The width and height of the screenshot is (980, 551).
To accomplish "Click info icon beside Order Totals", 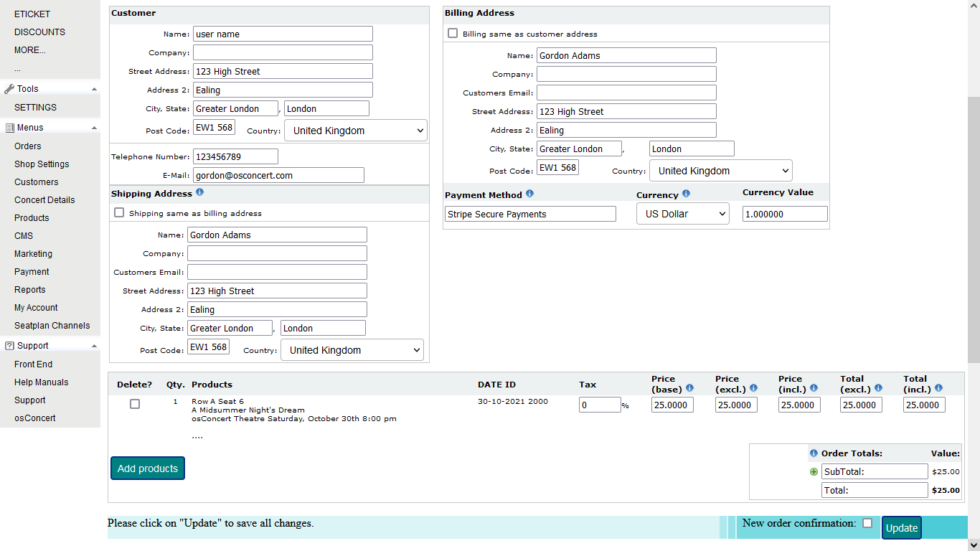I will 814,453.
